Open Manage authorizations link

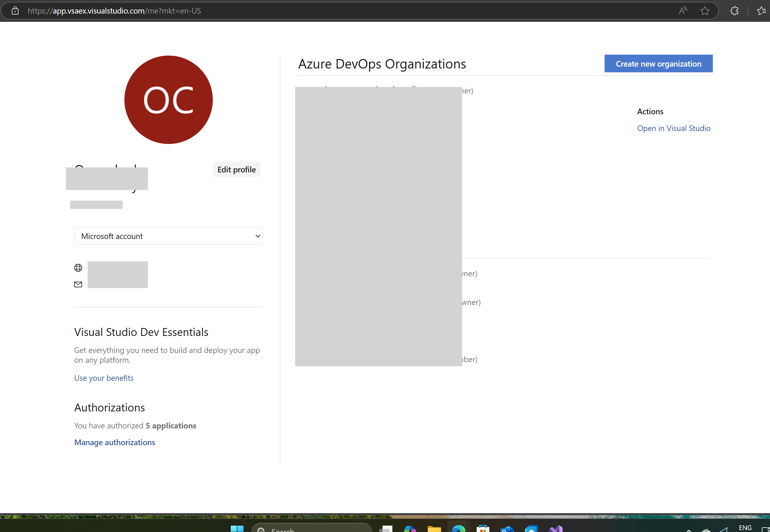(x=115, y=442)
